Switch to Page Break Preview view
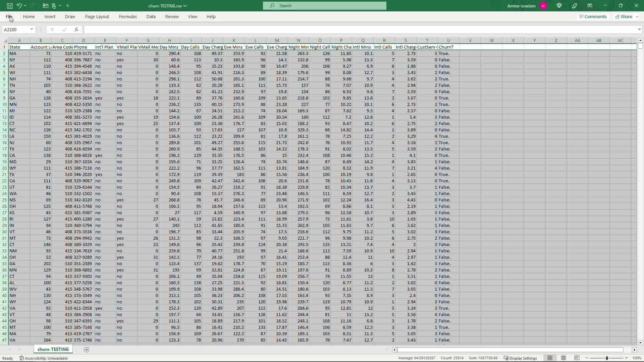Image resolution: width=644 pixels, height=362 pixels. pos(577,358)
